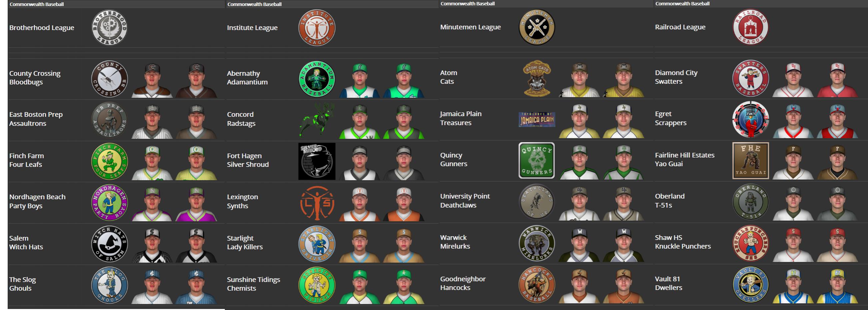
Task: Click the Fort Hagen Silver Shroud logo
Action: click(x=317, y=161)
